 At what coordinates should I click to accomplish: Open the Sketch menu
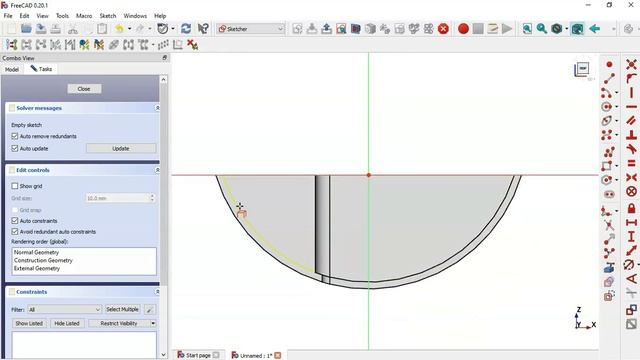click(x=108, y=16)
